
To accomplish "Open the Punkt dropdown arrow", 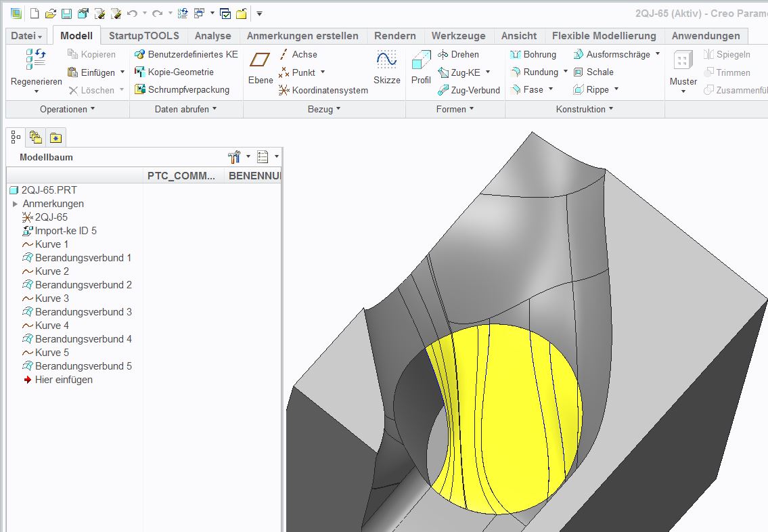I will click(323, 72).
